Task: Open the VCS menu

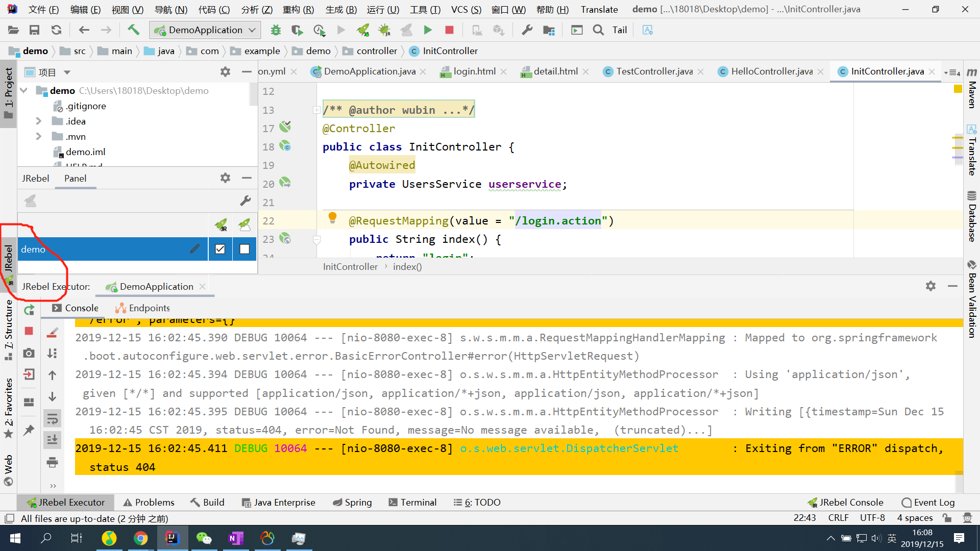Action: (x=465, y=9)
